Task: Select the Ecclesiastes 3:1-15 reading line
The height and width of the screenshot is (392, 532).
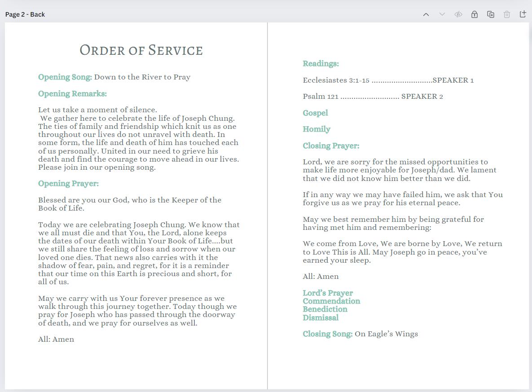Action: tap(389, 80)
